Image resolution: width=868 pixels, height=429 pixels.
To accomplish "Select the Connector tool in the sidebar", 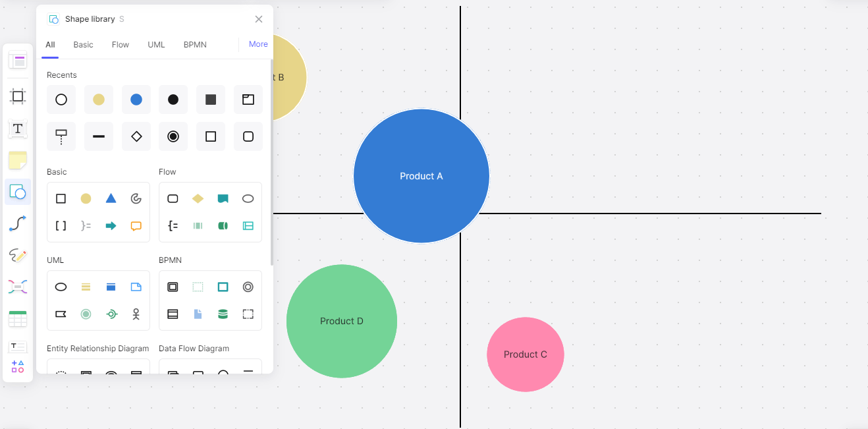I will [18, 223].
